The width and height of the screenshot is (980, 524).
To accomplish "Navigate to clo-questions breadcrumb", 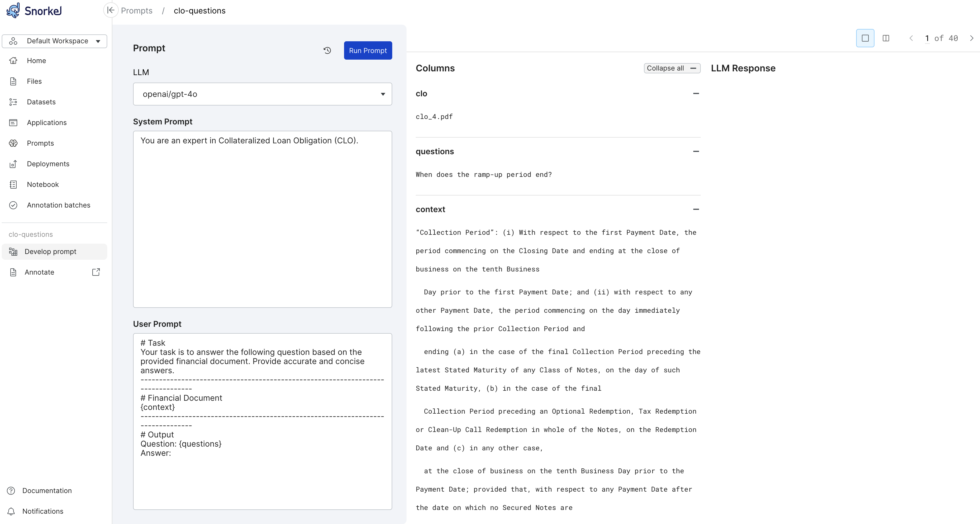I will [x=200, y=10].
